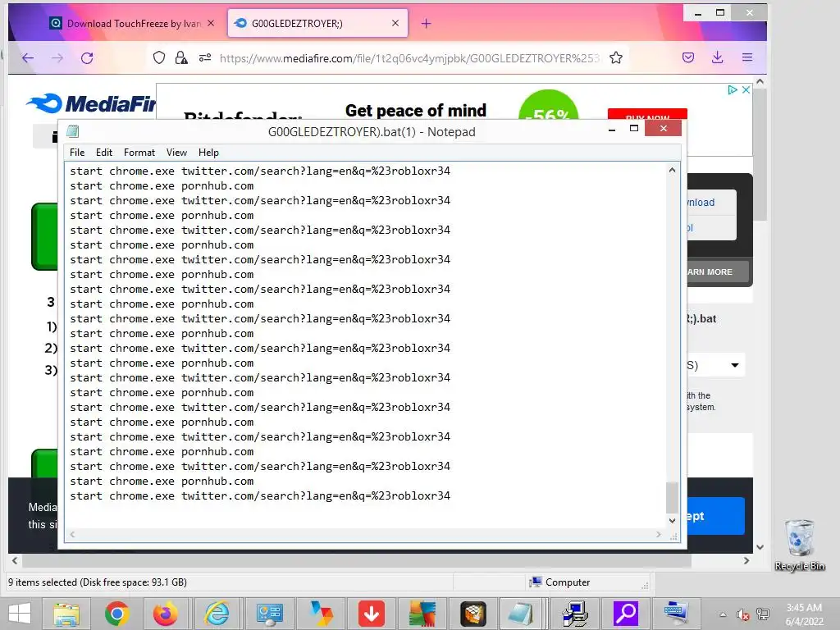This screenshot has width=840, height=630.
Task: Click the MediaFire logo
Action: click(x=91, y=103)
